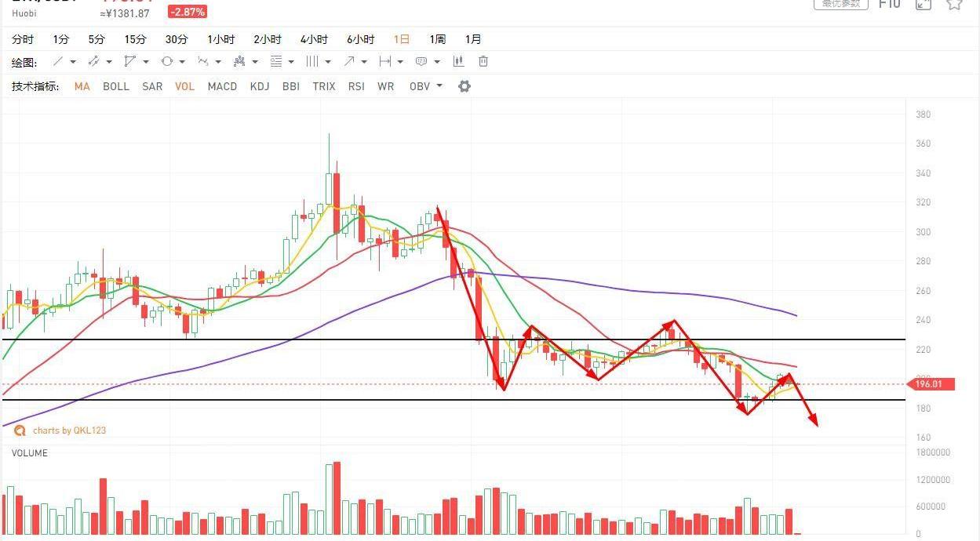The height and width of the screenshot is (541, 980).
Task: Toggle the VOL indicator
Action: pos(185,86)
